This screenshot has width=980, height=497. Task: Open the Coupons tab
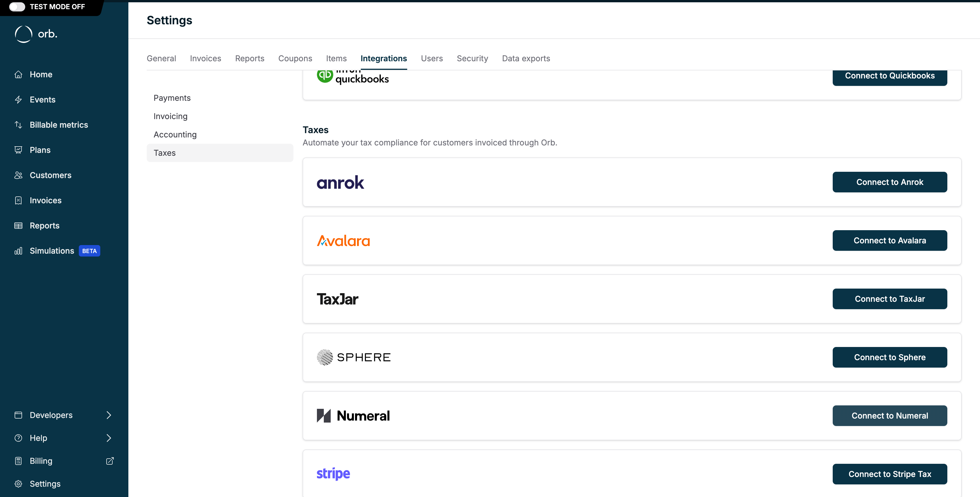coord(295,58)
